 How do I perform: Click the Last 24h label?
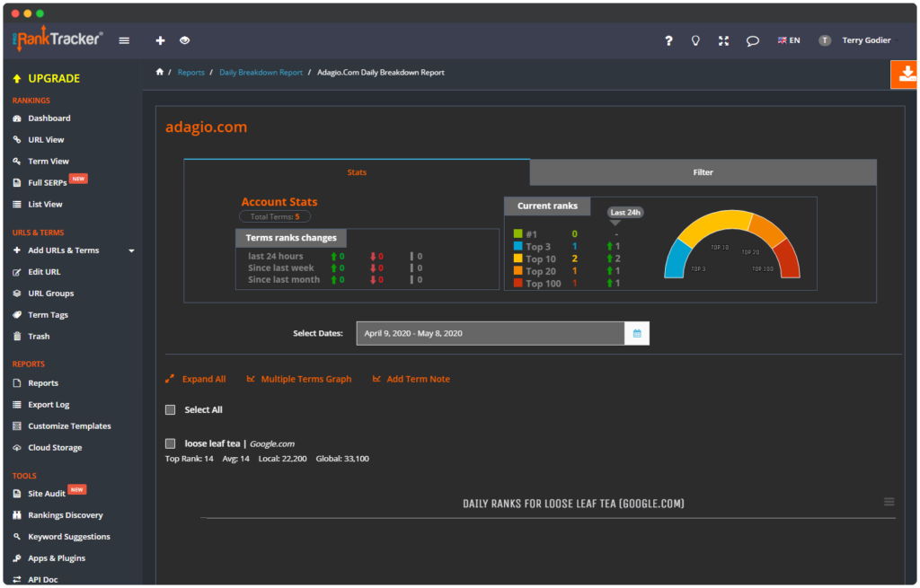(625, 212)
